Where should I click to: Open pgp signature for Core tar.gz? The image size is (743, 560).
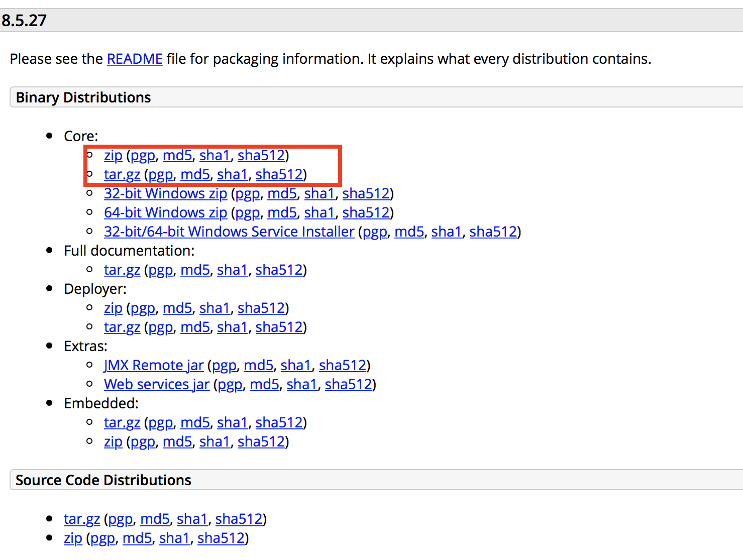[161, 175]
